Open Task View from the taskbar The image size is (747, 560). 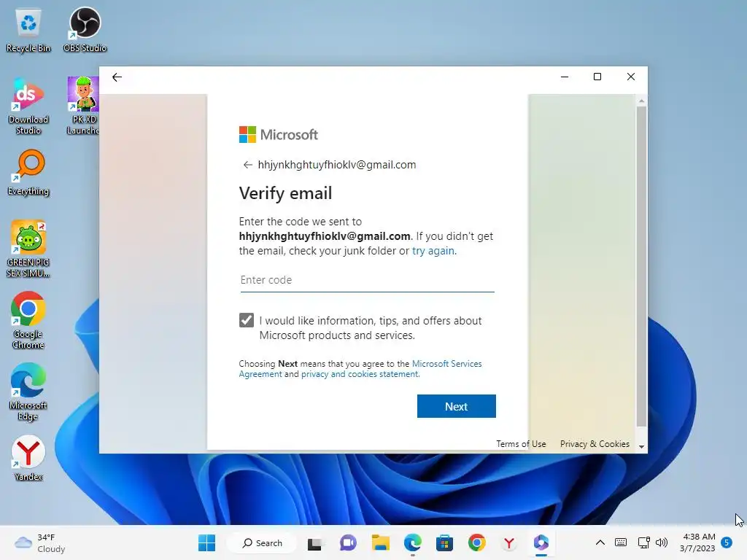tap(314, 542)
